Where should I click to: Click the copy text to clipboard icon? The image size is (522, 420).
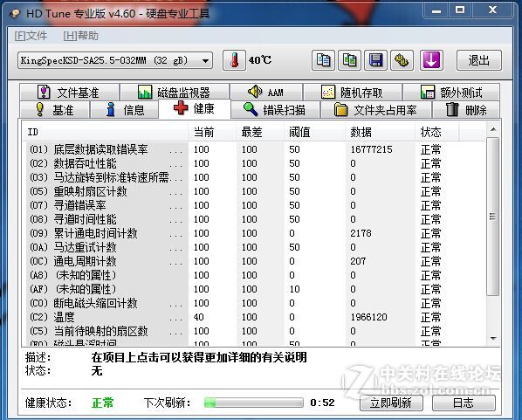[323, 60]
